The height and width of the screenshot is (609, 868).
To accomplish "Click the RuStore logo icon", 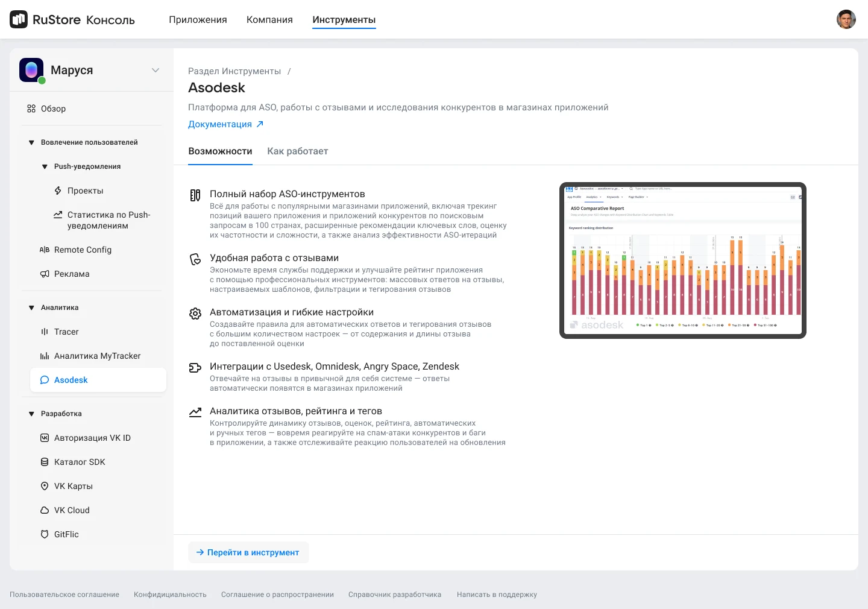I will (19, 19).
